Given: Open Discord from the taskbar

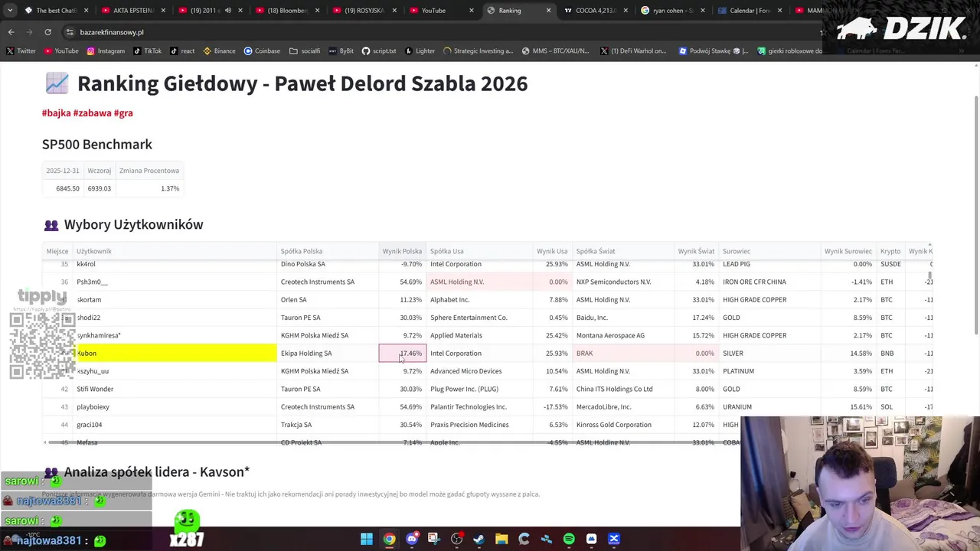Looking at the screenshot, I should pyautogui.click(x=412, y=539).
